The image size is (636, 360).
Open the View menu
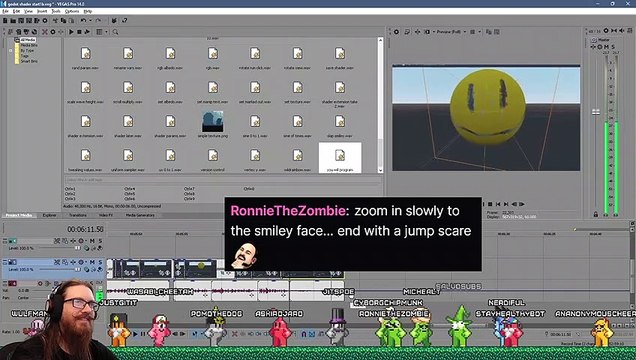tap(28, 11)
